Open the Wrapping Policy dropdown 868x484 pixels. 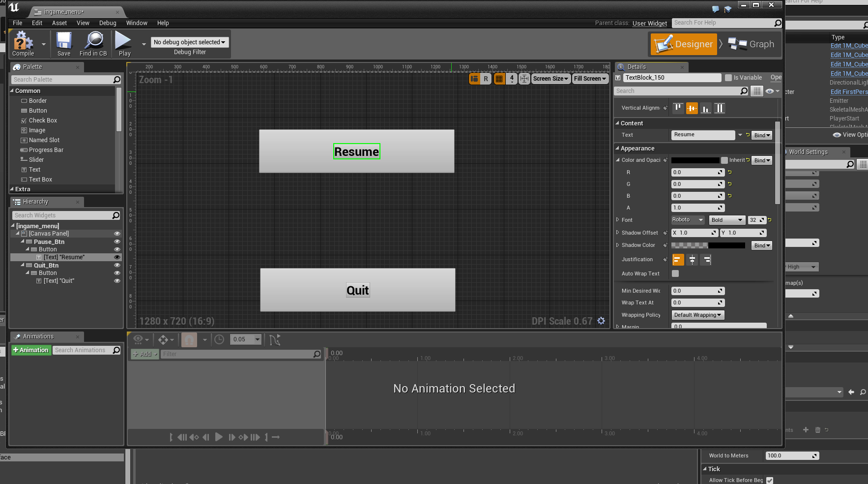pyautogui.click(x=697, y=315)
